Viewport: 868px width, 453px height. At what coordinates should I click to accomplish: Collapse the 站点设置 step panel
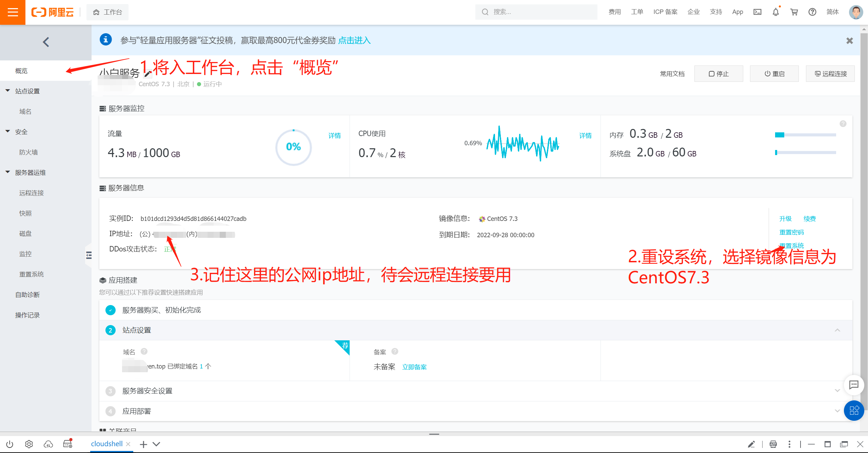pos(837,330)
